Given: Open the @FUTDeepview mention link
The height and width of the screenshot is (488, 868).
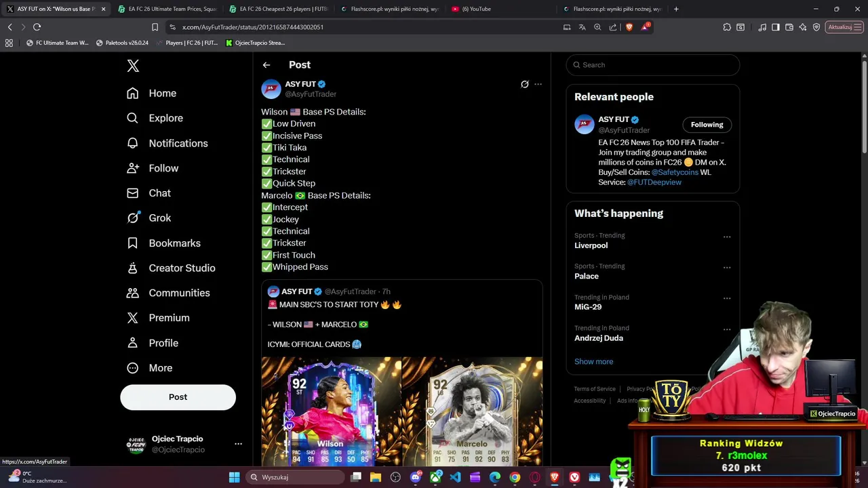Looking at the screenshot, I should click(x=654, y=182).
